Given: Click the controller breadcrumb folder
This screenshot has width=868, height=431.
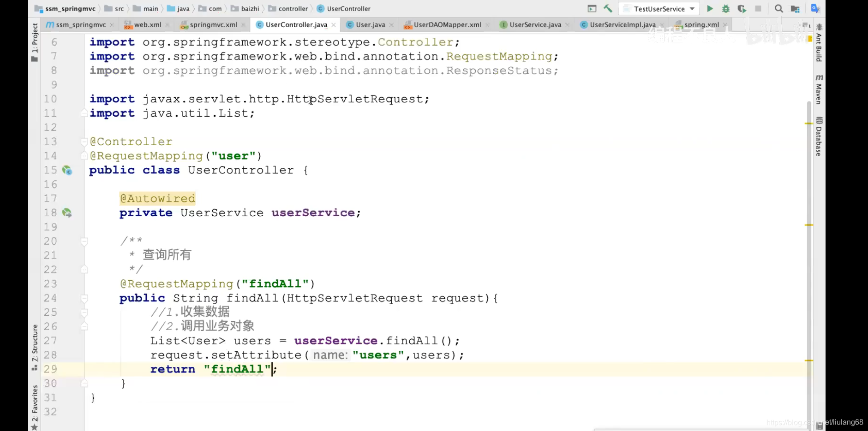Looking at the screenshot, I should click(288, 9).
